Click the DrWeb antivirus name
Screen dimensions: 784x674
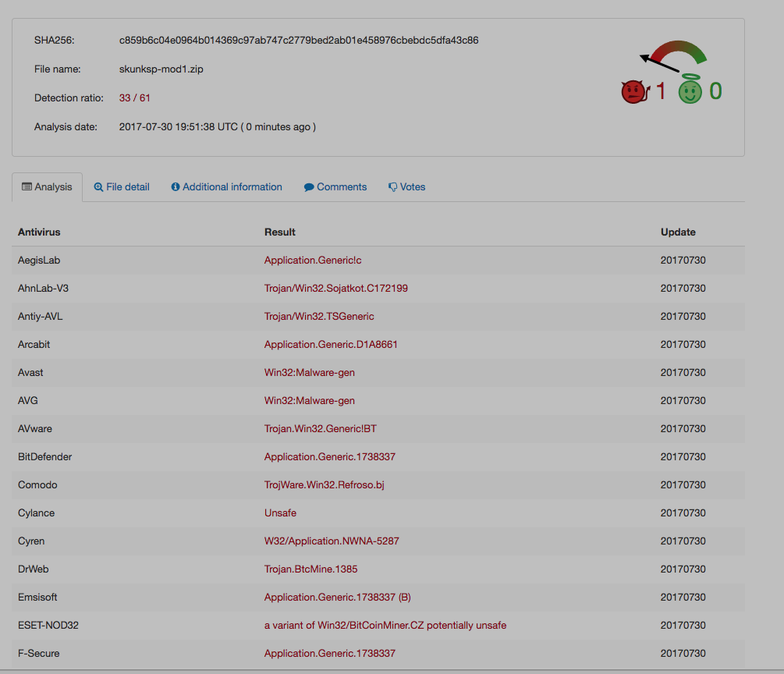tap(33, 569)
